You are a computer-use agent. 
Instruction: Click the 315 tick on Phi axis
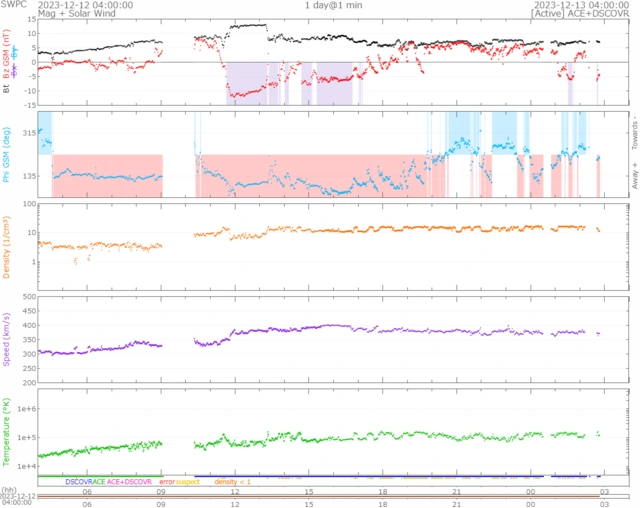29,133
